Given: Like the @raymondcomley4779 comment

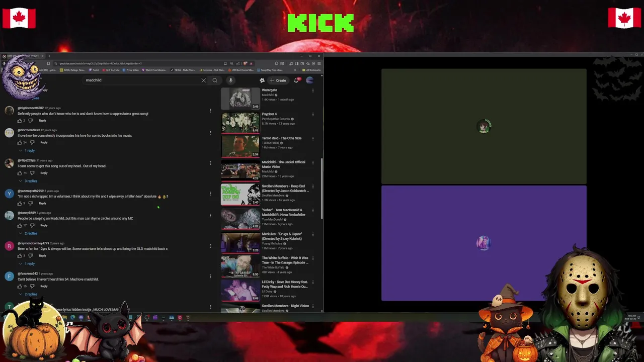Looking at the screenshot, I should [x=20, y=256].
